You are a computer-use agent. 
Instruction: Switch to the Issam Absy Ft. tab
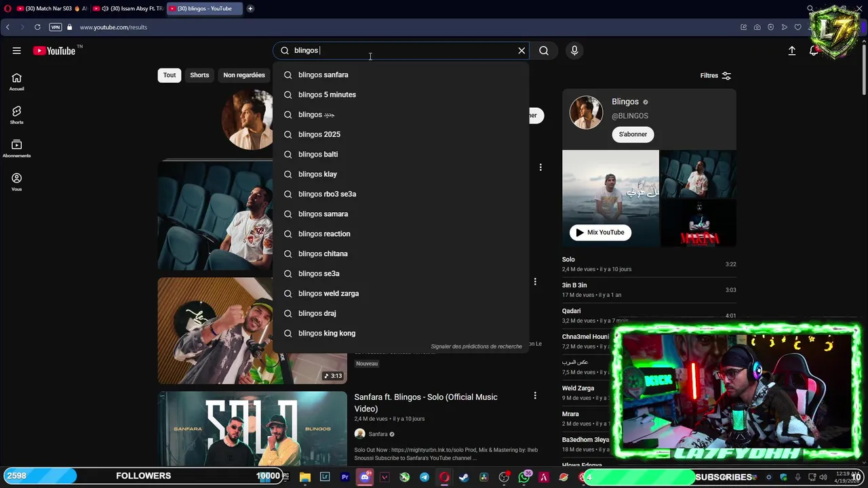coord(127,9)
